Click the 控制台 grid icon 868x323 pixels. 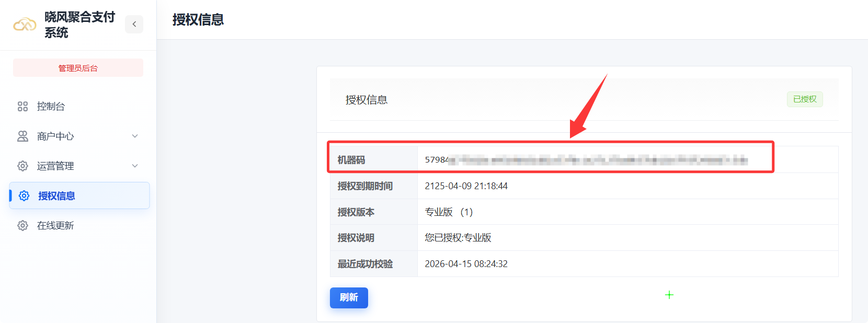tap(22, 107)
